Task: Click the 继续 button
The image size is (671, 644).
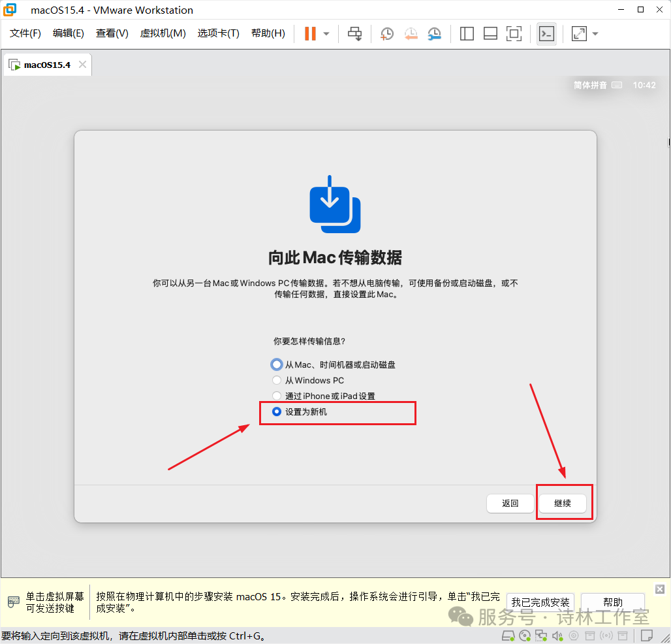Action: pyautogui.click(x=562, y=503)
